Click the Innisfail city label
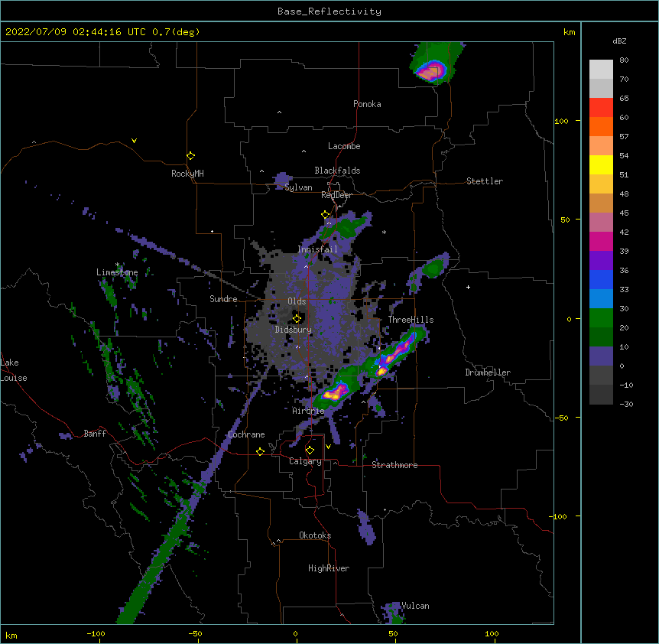The width and height of the screenshot is (659, 644). click(x=318, y=249)
